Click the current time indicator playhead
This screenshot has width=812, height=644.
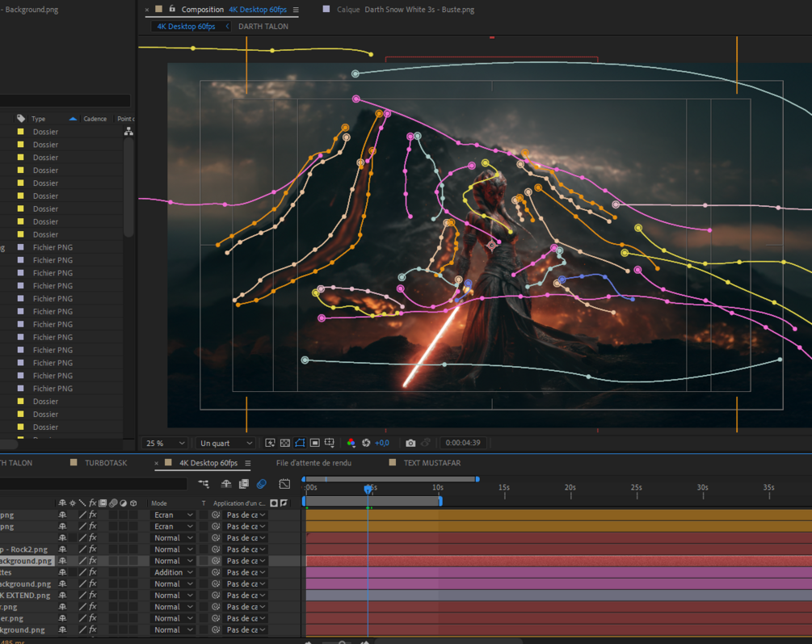click(x=368, y=489)
